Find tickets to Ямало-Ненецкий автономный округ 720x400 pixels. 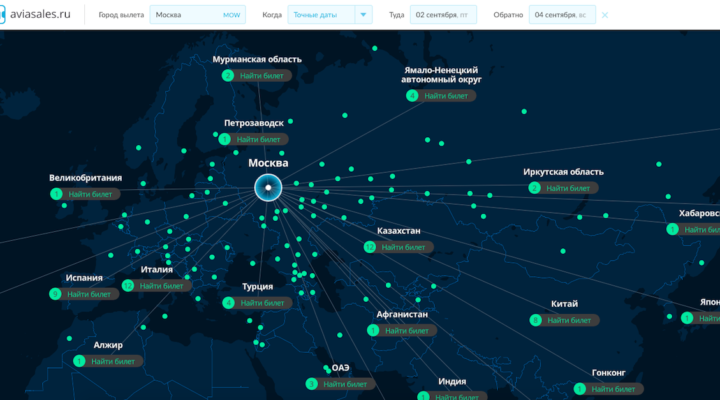447,96
